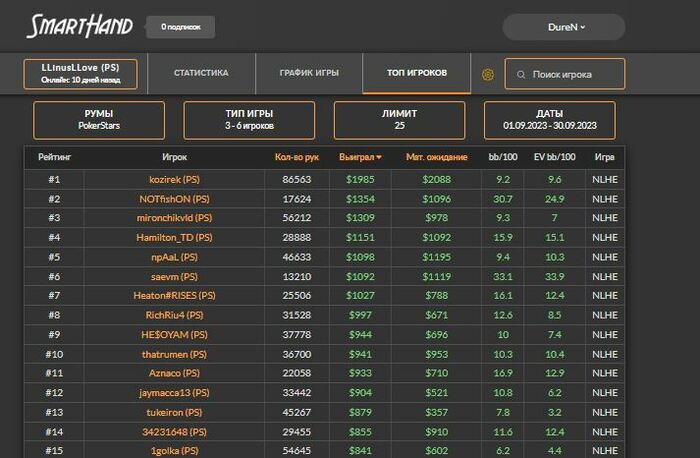The width and height of the screenshot is (700, 458).
Task: Open player 34231648 (PS)
Action: [x=174, y=432]
